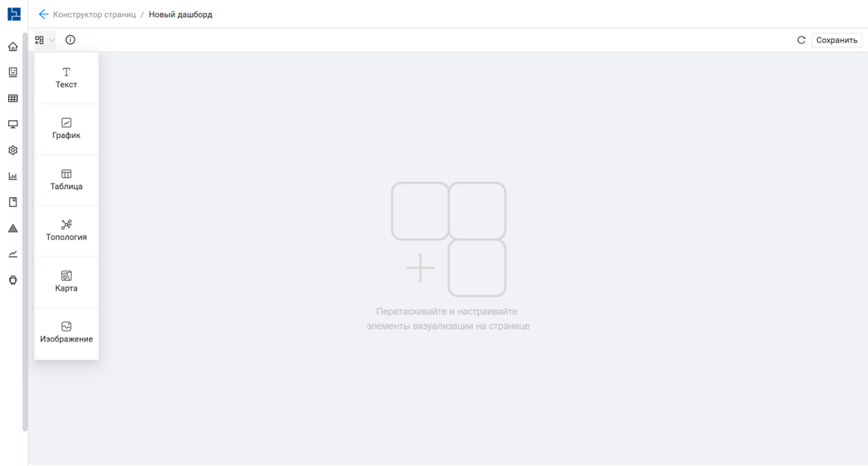Click the line trend icon in the sidebar

pos(13,254)
